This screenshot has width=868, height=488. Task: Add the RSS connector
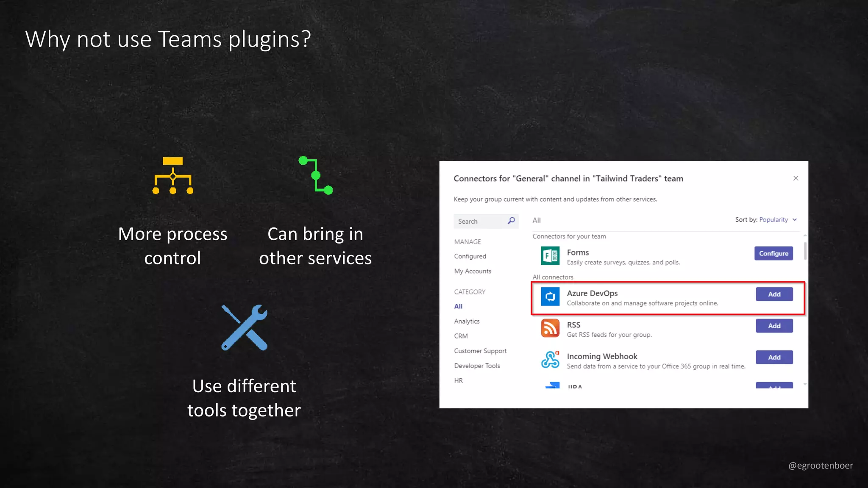[x=774, y=326]
